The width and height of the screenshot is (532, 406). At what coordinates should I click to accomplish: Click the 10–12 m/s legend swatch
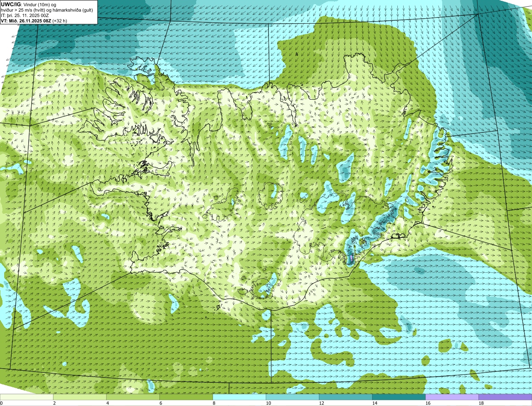(293, 397)
